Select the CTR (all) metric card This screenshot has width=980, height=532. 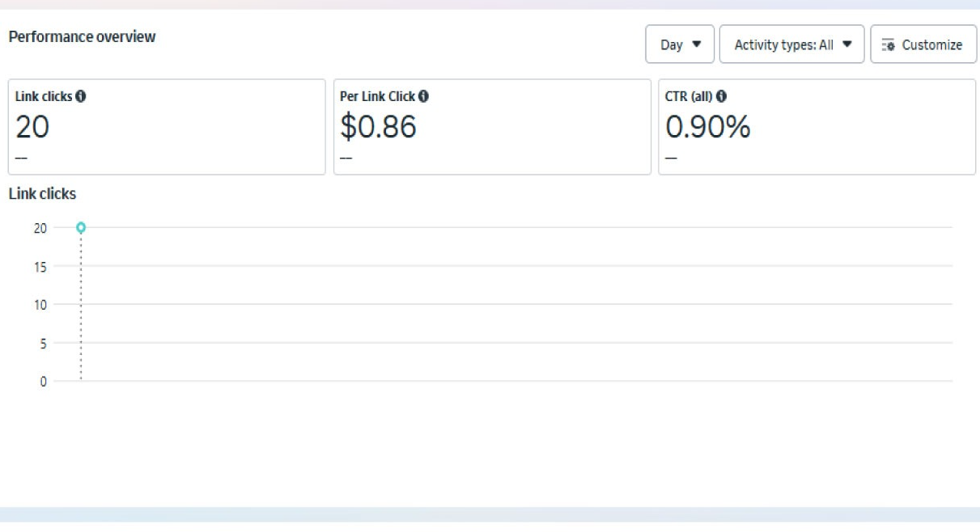pyautogui.click(x=817, y=127)
